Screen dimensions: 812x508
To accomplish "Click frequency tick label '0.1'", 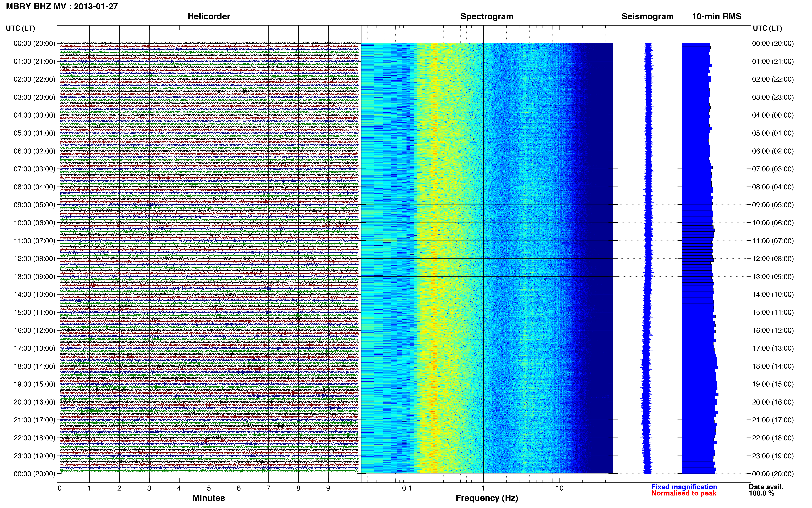I will 407,488.
